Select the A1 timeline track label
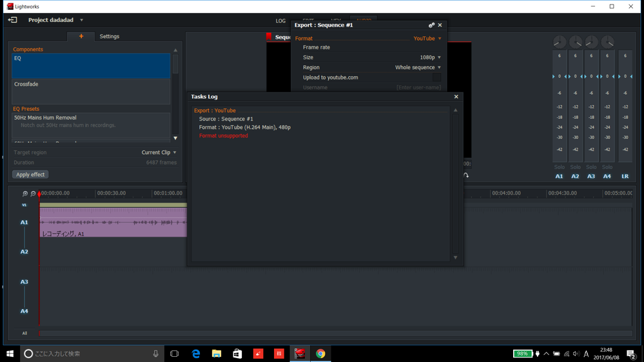The image size is (644, 362). pos(24,222)
